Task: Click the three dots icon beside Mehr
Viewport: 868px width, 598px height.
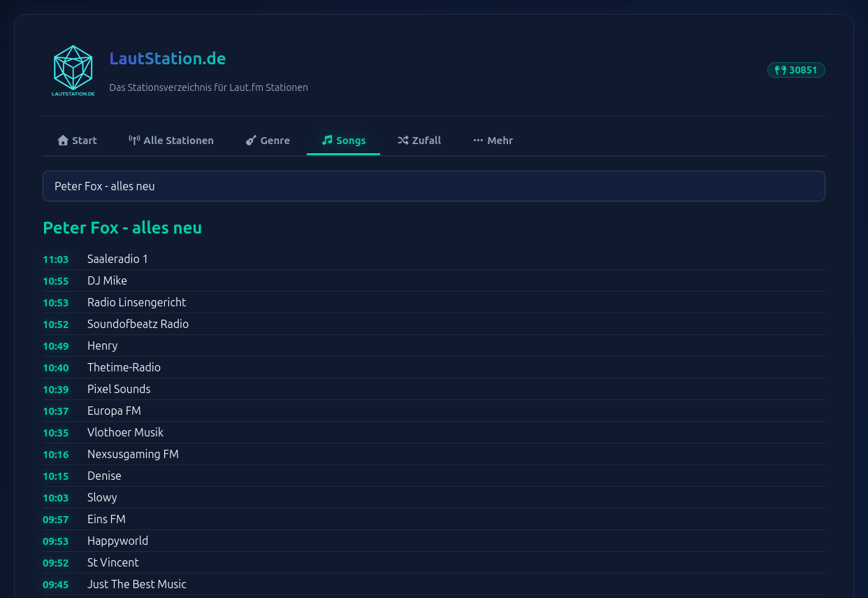Action: (478, 141)
